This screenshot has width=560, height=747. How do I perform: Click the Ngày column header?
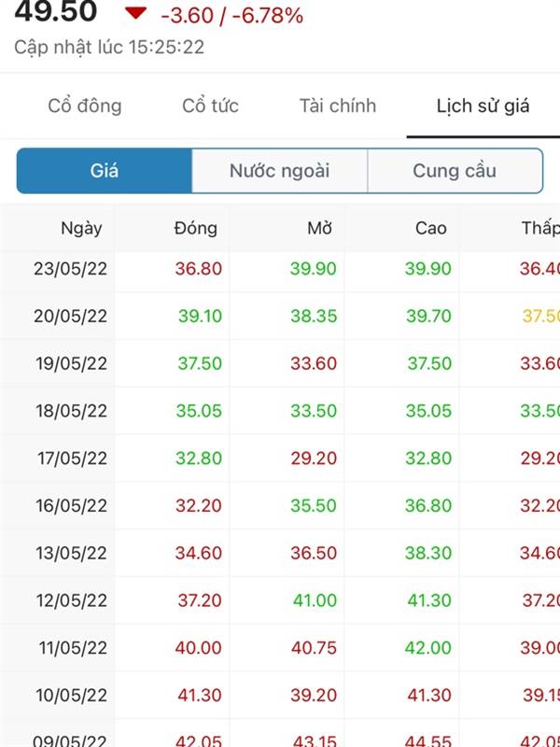coord(81,229)
